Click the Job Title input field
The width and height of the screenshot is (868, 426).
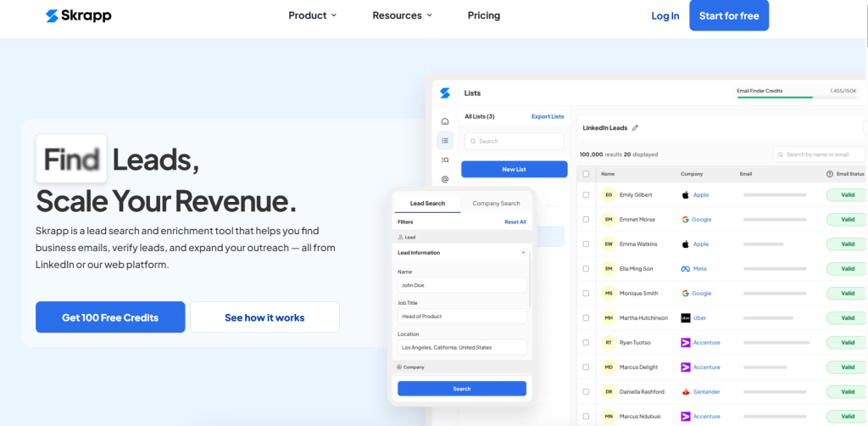click(462, 317)
